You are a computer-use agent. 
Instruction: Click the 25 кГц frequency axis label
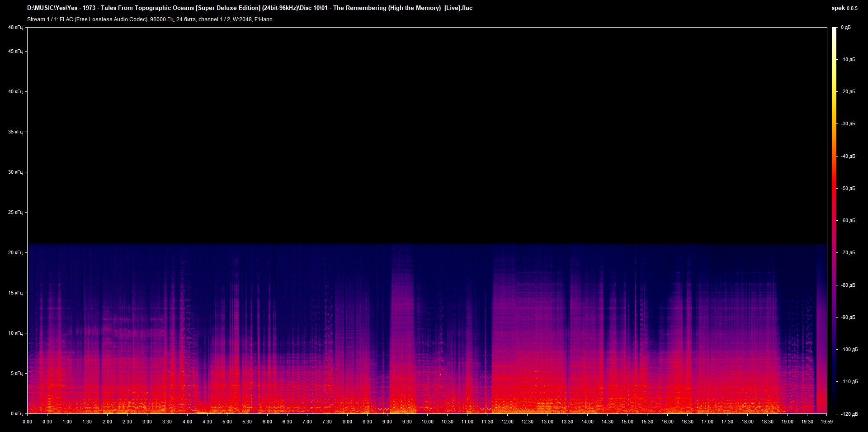click(x=15, y=212)
